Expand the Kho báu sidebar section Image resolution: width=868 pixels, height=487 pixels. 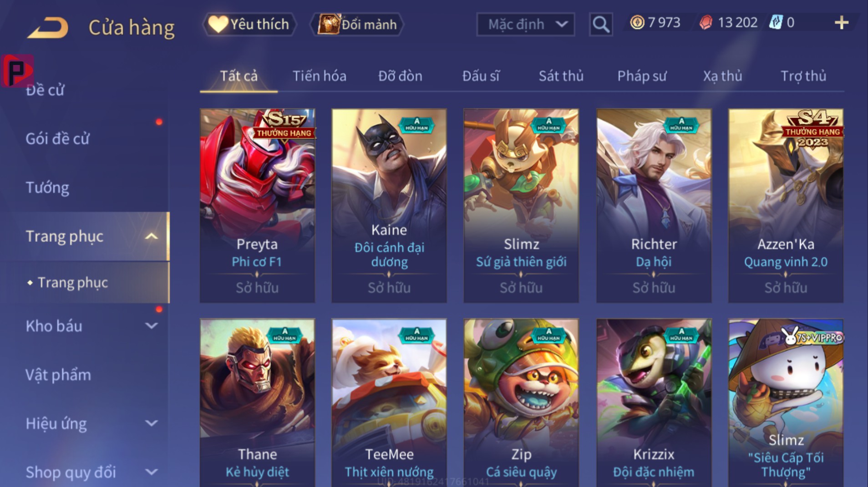[152, 326]
